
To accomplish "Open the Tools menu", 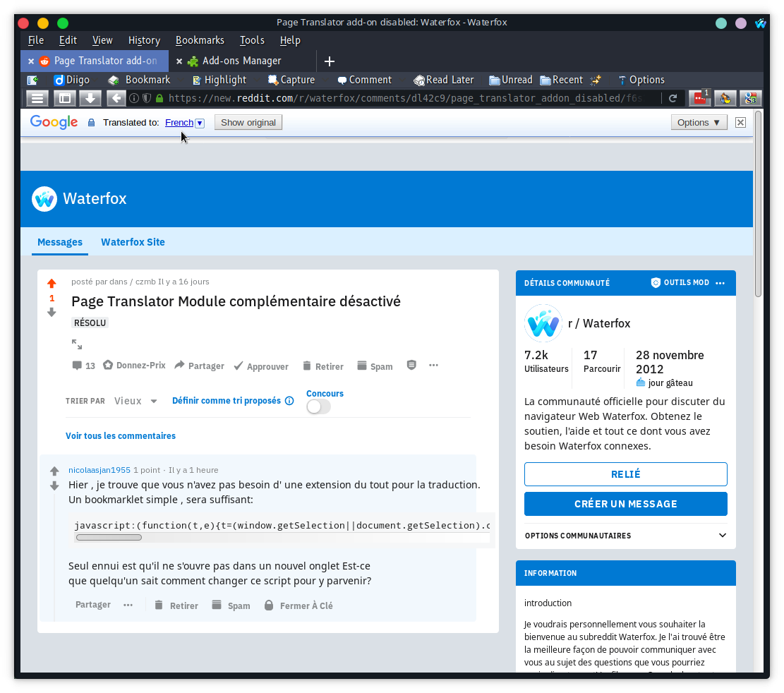I will pos(252,40).
